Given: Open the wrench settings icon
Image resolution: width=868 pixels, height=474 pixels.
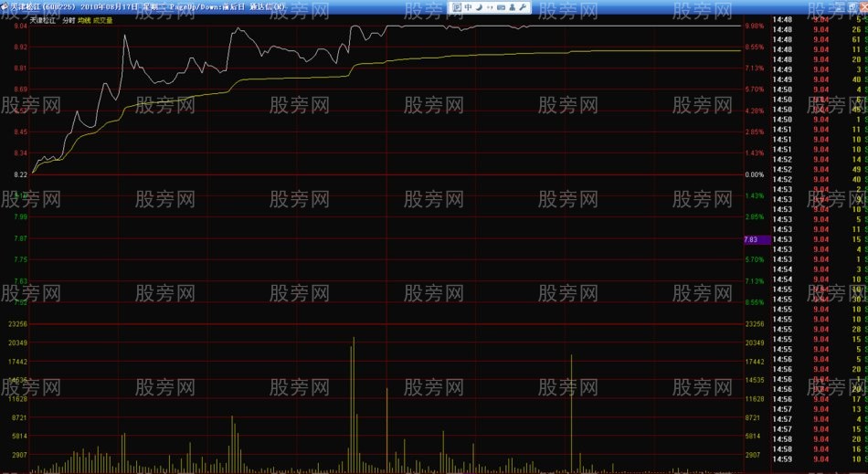Looking at the screenshot, I should [x=523, y=7].
